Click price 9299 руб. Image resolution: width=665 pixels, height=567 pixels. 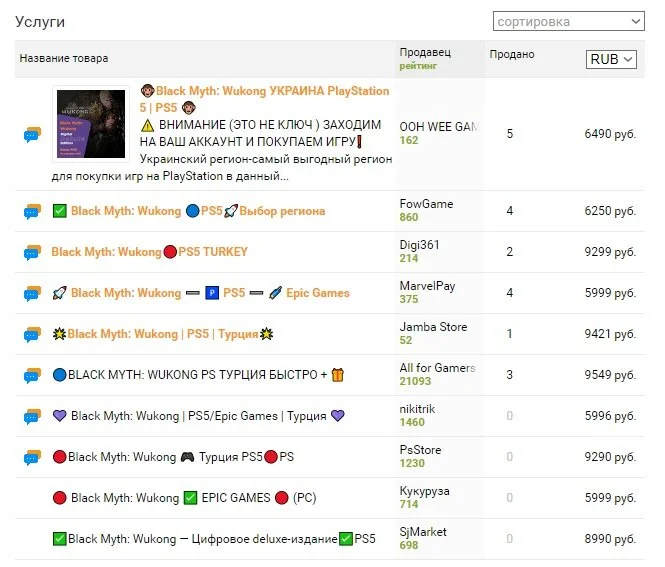click(x=610, y=252)
